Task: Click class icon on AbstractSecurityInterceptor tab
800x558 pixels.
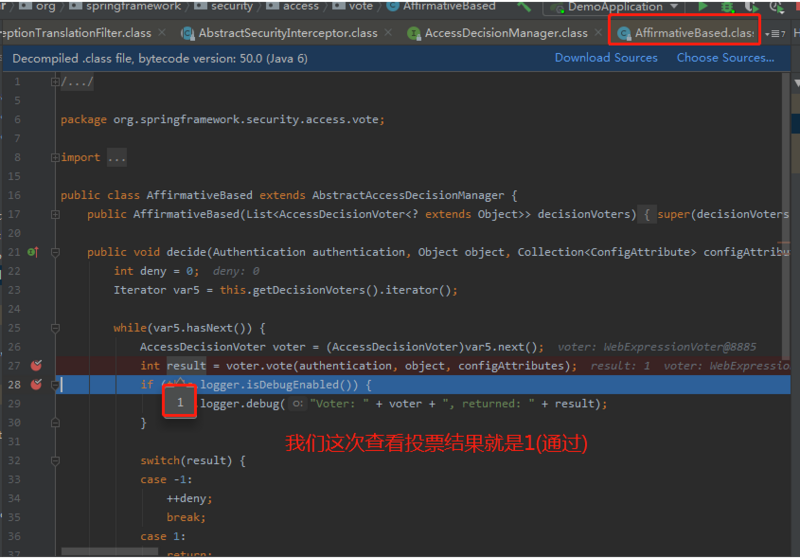Action: tap(188, 34)
